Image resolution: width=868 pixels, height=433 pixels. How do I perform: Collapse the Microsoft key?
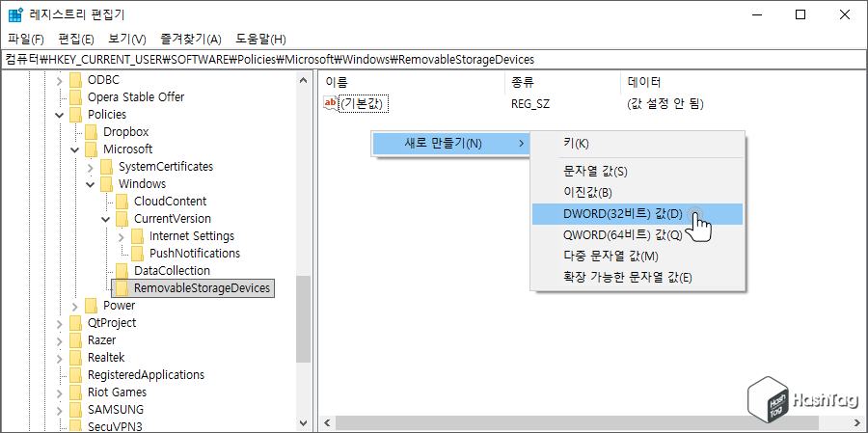point(75,150)
